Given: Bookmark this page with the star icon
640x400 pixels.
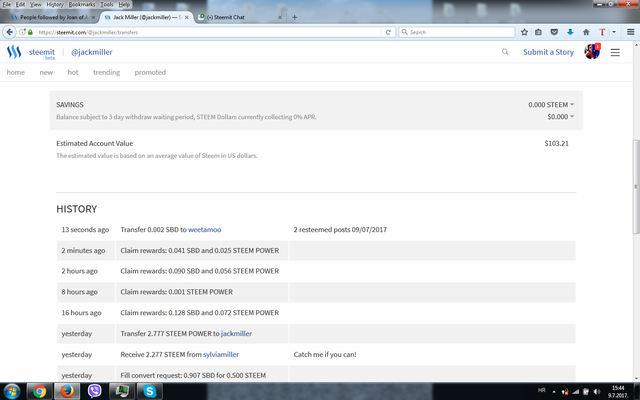Looking at the screenshot, I should click(524, 32).
